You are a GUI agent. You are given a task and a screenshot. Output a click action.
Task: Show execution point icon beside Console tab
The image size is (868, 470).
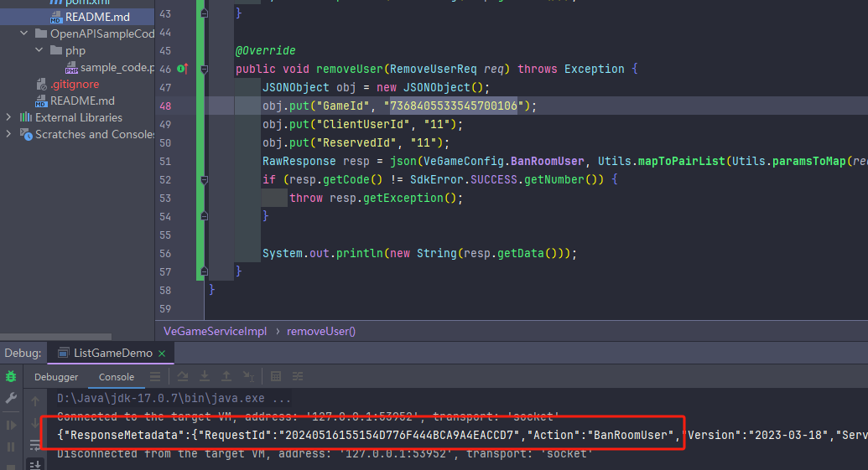point(155,376)
